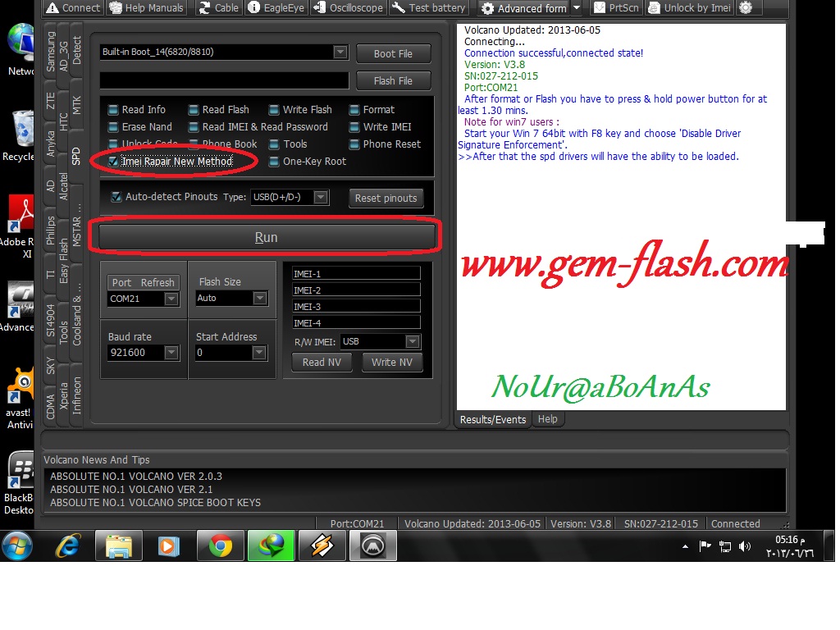This screenshot has height=630, width=840.
Task: Click the Reset pinouts button
Action: tap(386, 199)
